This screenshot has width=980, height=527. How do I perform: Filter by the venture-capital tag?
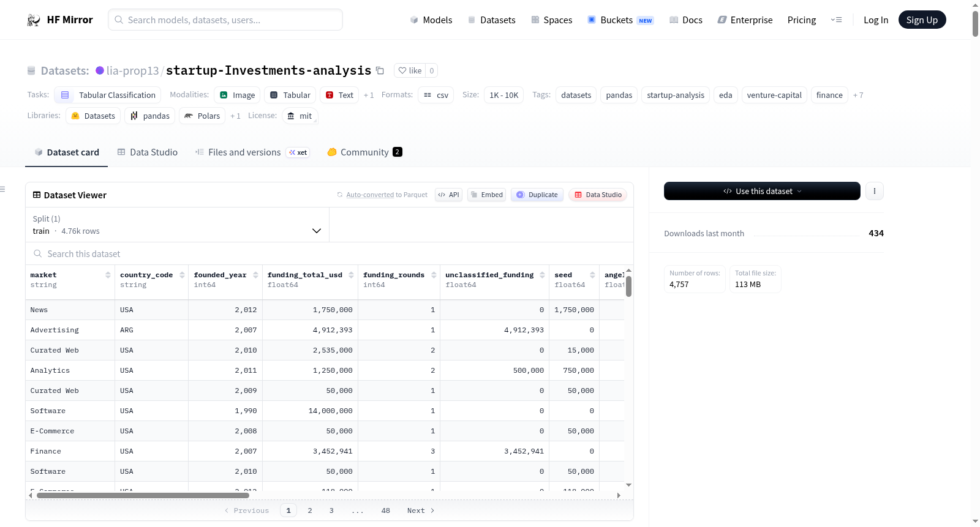774,95
